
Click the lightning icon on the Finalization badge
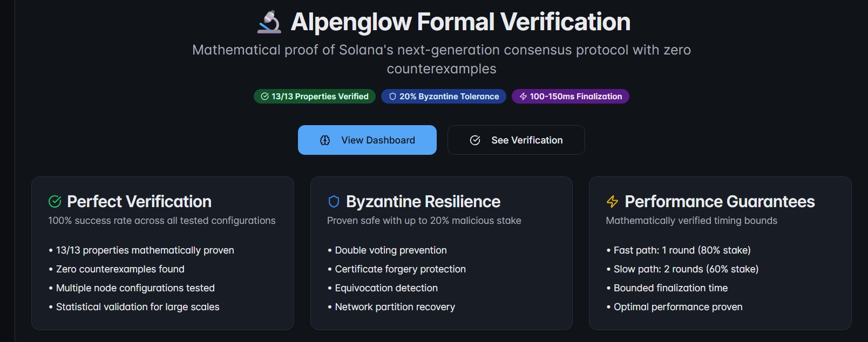point(523,96)
